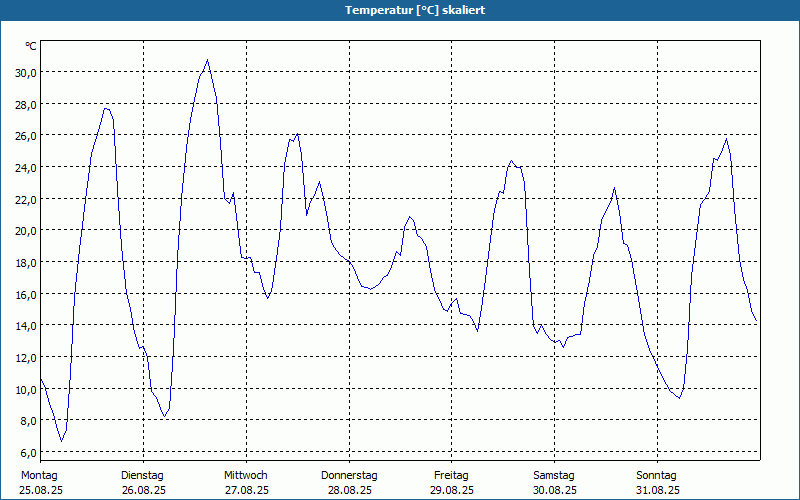The width and height of the screenshot is (800, 500).
Task: Click the Freitag 29.08.25 axis label
Action: coord(452,483)
